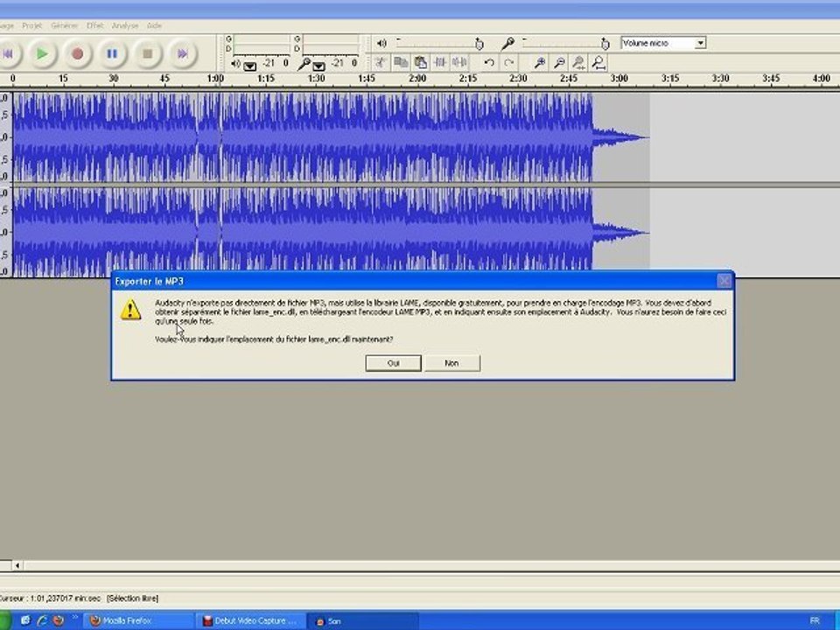Click Oui to locate lame_enc.dll
The width and height of the screenshot is (840, 630).
(x=393, y=362)
